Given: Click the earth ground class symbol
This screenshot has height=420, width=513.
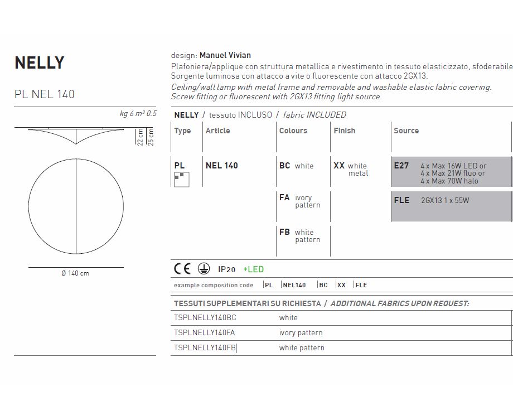Looking at the screenshot, I should (x=204, y=269).
